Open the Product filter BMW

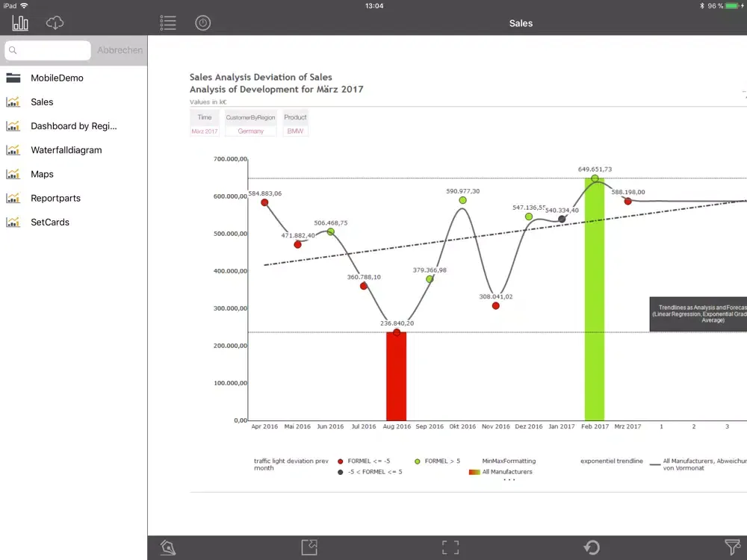295,124
